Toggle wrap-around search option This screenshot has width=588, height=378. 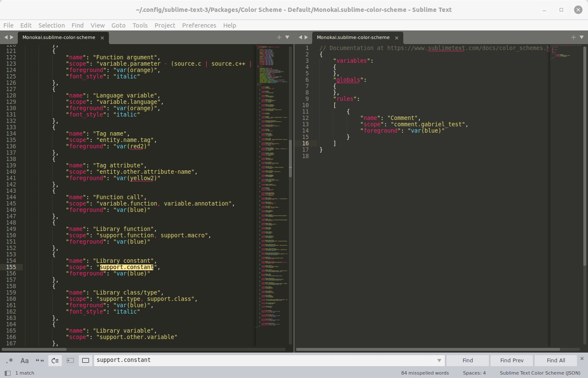pos(55,361)
